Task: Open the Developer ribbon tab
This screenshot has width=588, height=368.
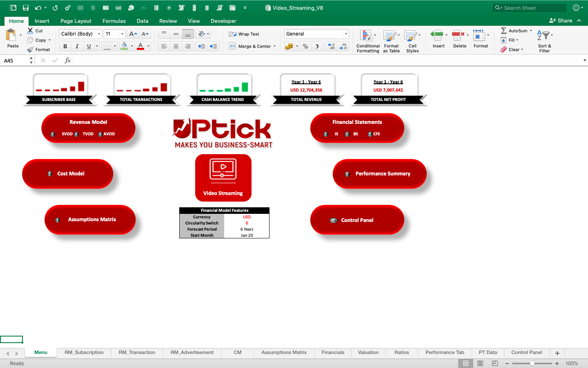Action: pos(223,21)
